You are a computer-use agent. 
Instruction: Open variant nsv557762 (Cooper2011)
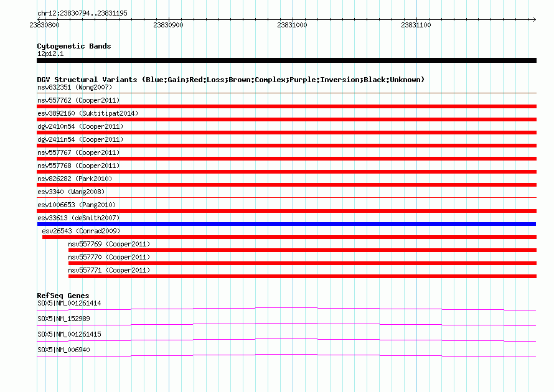(78, 100)
